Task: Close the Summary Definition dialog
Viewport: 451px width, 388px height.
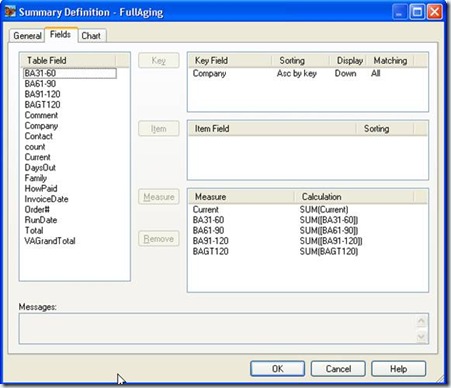Action: coord(435,12)
